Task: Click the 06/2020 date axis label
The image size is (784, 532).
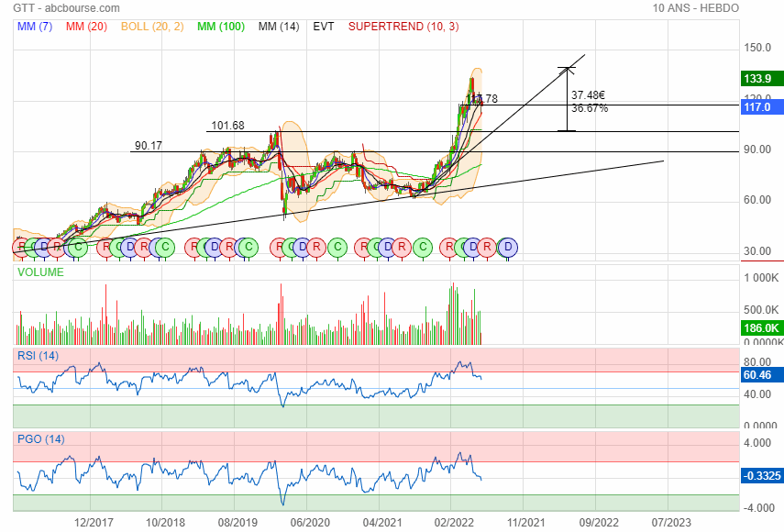Action: pyautogui.click(x=310, y=523)
